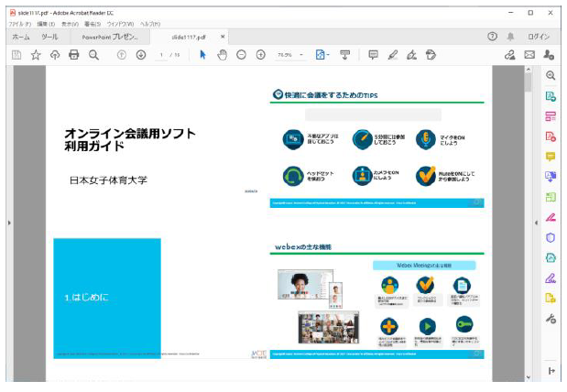The width and height of the screenshot is (567, 392).
Task: Open the ファイル menu
Action: [20, 24]
